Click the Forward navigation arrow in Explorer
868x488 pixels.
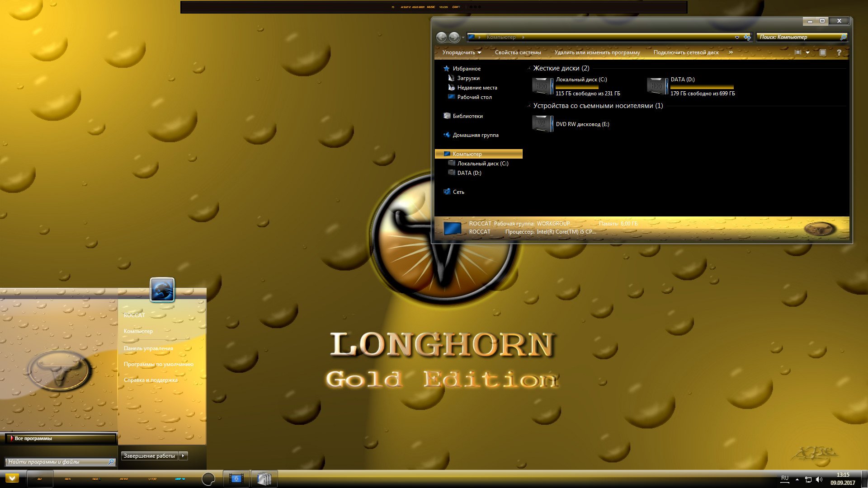(454, 37)
